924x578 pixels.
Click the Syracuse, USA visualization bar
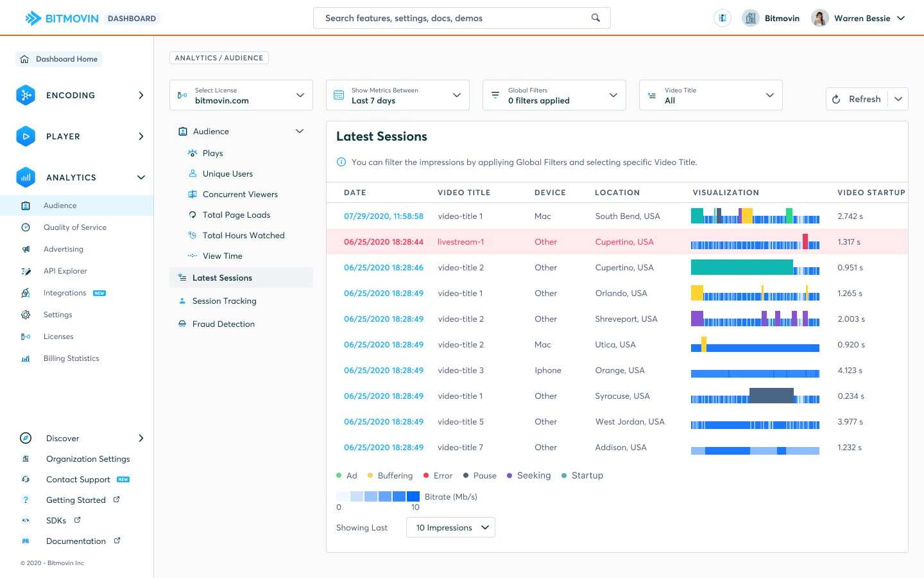(x=755, y=396)
